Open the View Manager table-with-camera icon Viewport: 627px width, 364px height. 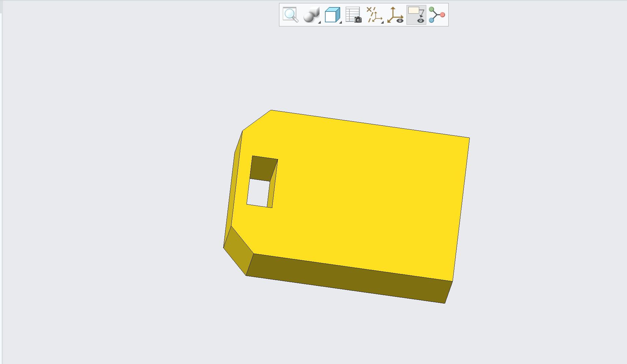click(353, 15)
